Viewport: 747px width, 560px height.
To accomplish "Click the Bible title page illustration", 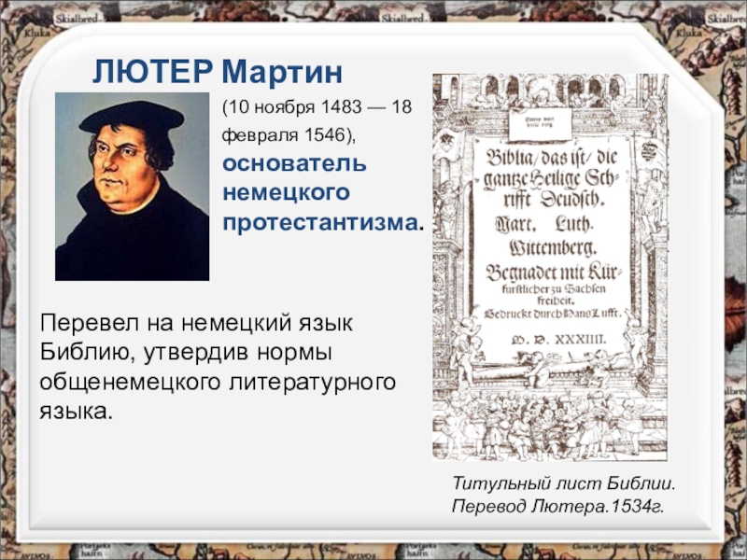I will (x=550, y=267).
